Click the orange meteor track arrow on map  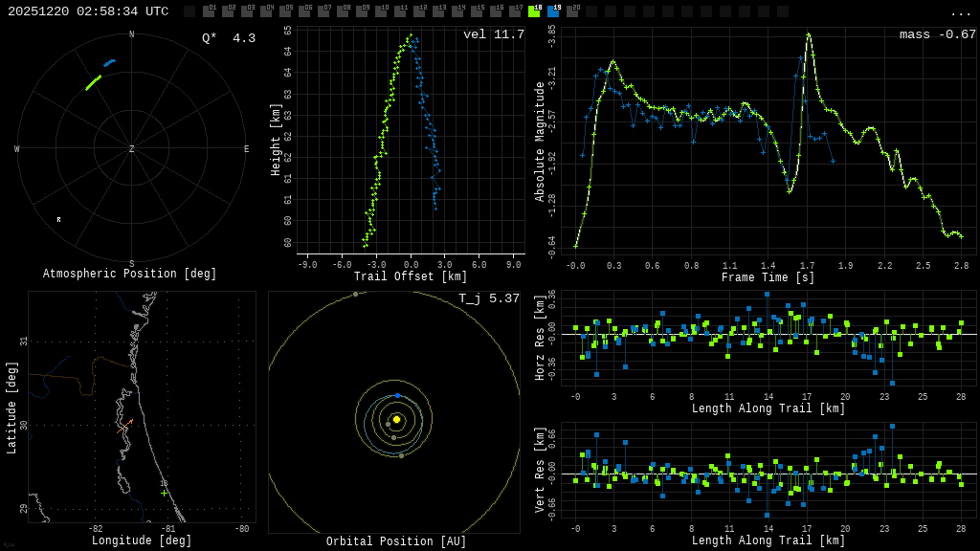(x=125, y=425)
